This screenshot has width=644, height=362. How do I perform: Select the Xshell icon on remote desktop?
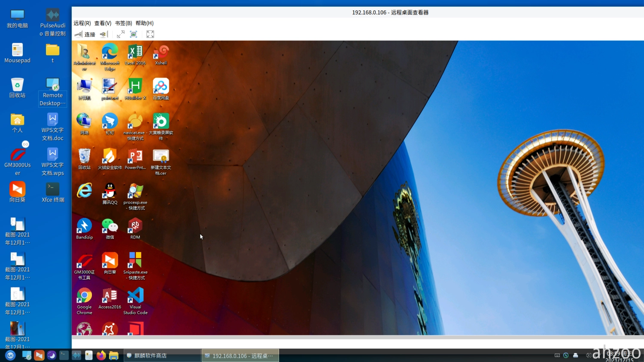tap(161, 54)
